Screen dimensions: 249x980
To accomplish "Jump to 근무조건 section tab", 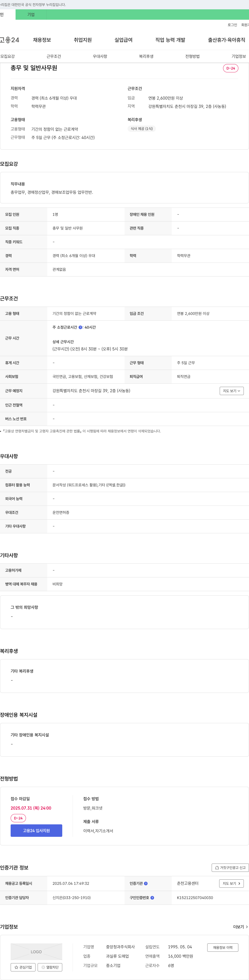I will pos(54,56).
